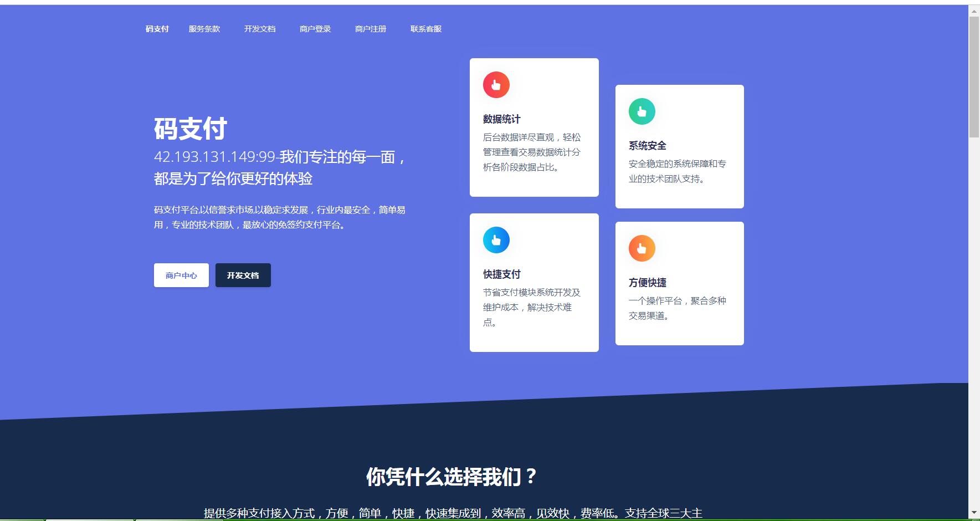Image resolution: width=980 pixels, height=521 pixels.
Task: Open the 码支付 logo link in navbar
Action: (x=157, y=29)
